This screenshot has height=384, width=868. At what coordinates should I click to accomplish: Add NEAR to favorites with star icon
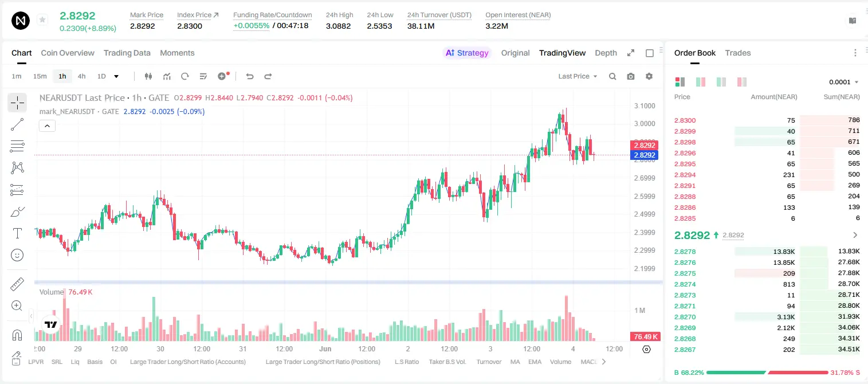(42, 20)
